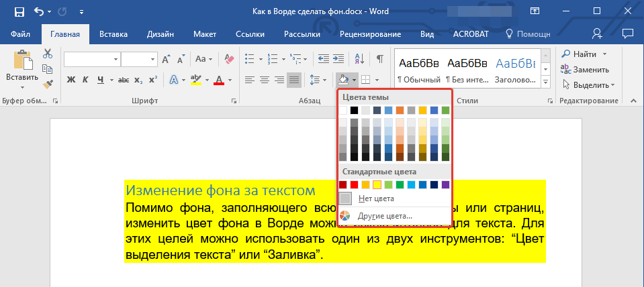Pick yellow from standard colors

tap(377, 184)
